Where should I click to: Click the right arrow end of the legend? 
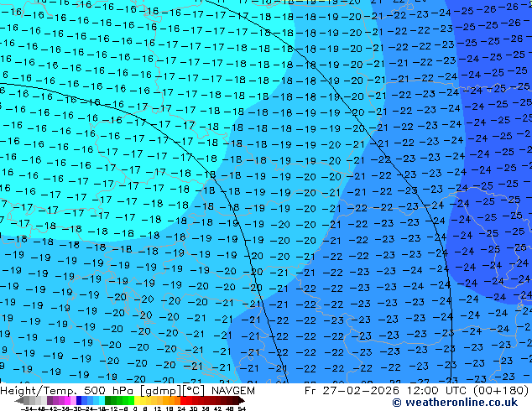click(242, 400)
